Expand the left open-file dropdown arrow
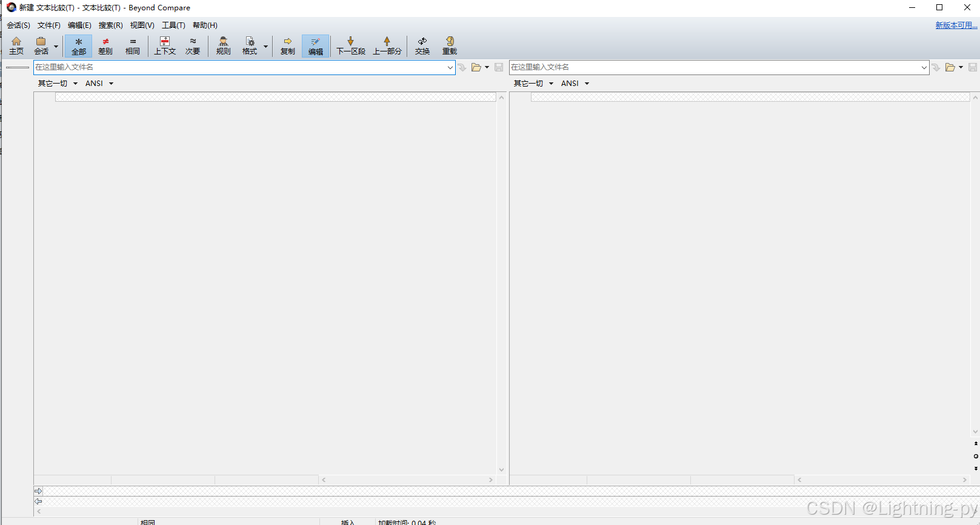The height and width of the screenshot is (525, 980). 487,67
